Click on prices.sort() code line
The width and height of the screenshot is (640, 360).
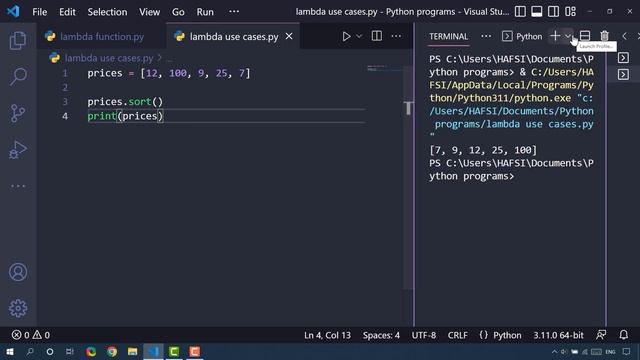pyautogui.click(x=125, y=102)
